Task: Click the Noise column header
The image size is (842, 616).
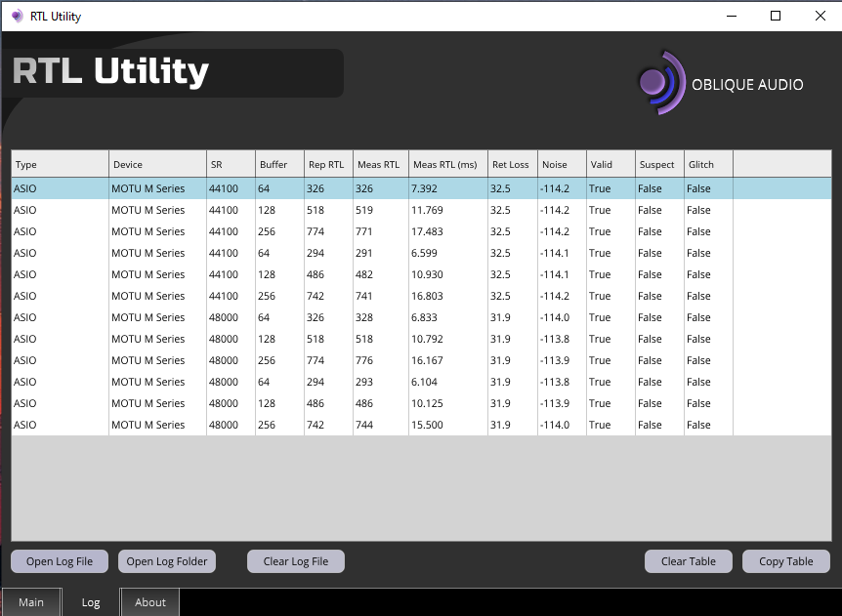Action: 563,164
